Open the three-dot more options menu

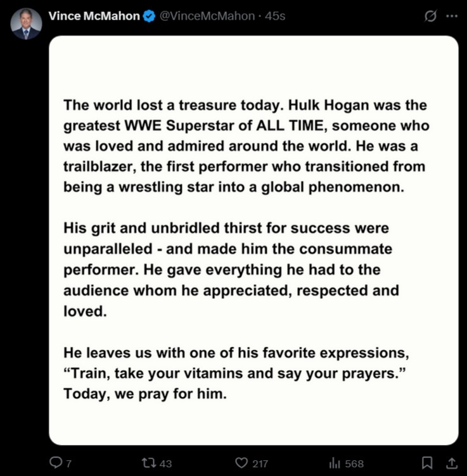(452, 16)
